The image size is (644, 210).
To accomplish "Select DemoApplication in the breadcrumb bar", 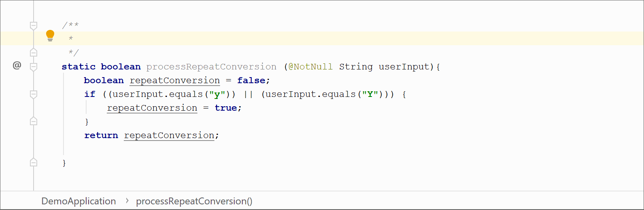I will pyautogui.click(x=78, y=201).
